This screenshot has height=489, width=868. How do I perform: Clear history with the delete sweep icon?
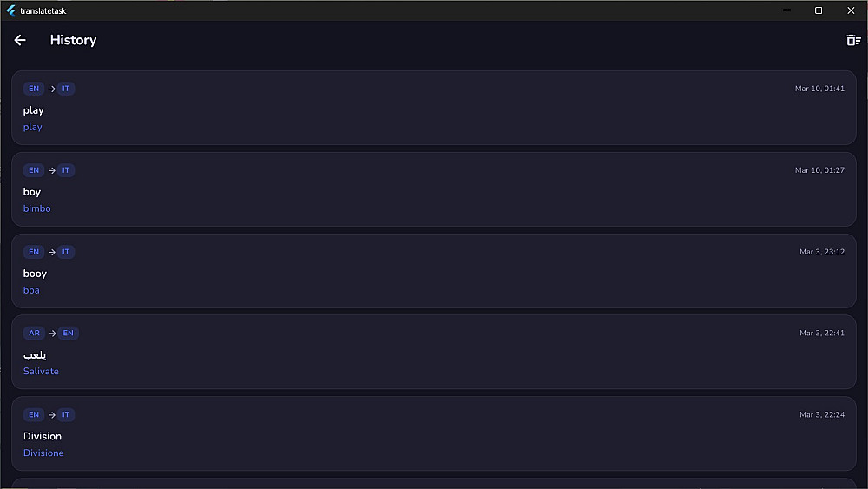[x=853, y=40]
